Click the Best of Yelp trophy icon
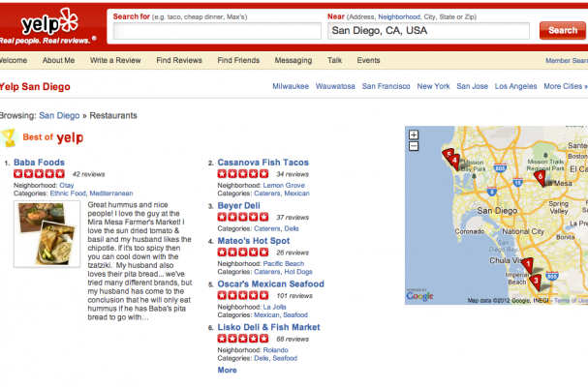This screenshot has height=387, width=588. tap(9, 137)
